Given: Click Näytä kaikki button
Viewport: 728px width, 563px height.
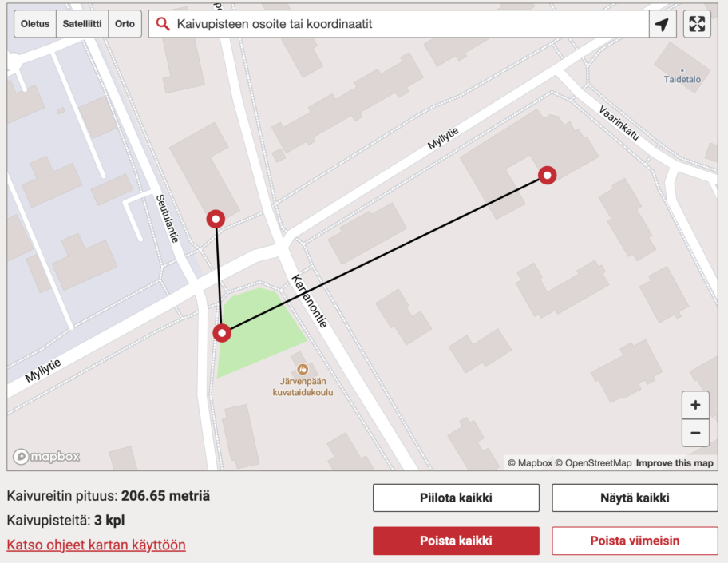Looking at the screenshot, I should click(635, 498).
